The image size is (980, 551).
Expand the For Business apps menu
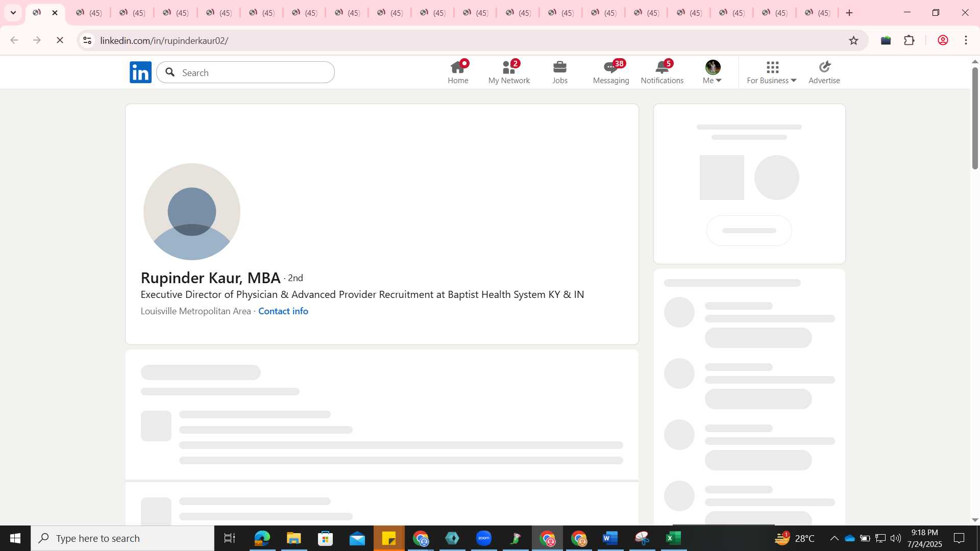772,72
